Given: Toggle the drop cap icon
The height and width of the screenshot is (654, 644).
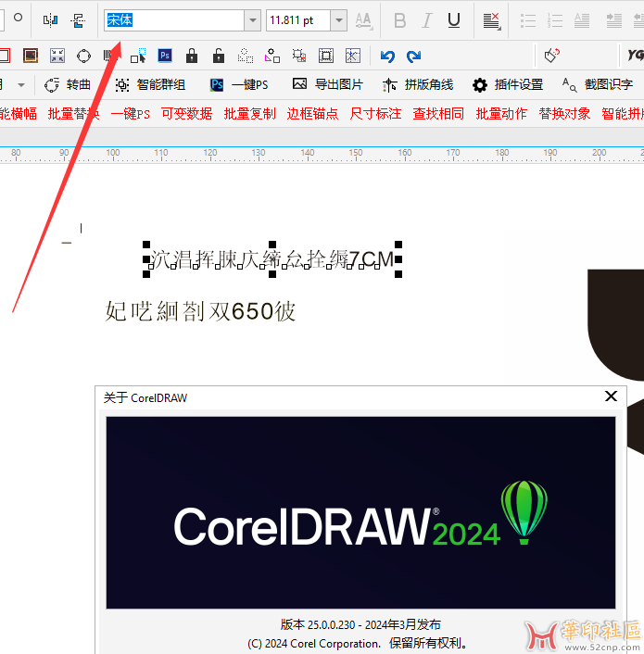Looking at the screenshot, I should tap(582, 20).
